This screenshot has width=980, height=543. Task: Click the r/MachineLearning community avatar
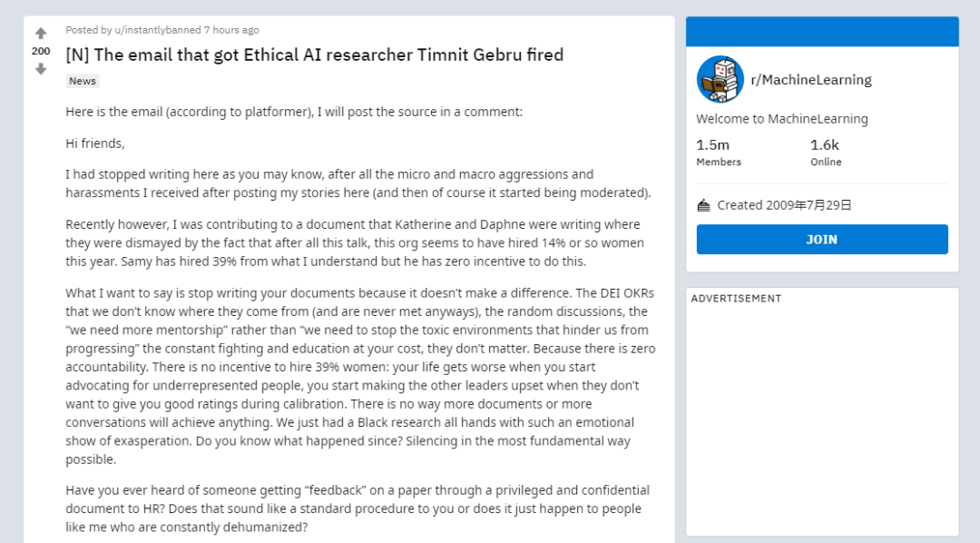click(720, 79)
